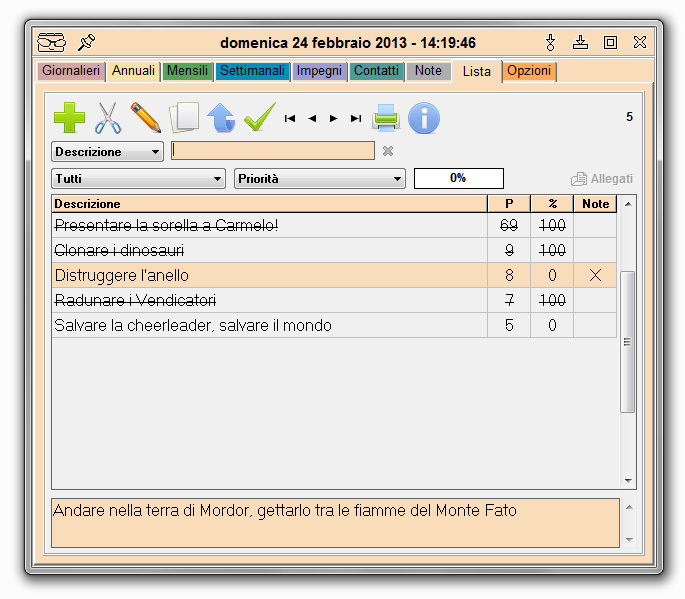Jump to last record arrow

tap(356, 118)
